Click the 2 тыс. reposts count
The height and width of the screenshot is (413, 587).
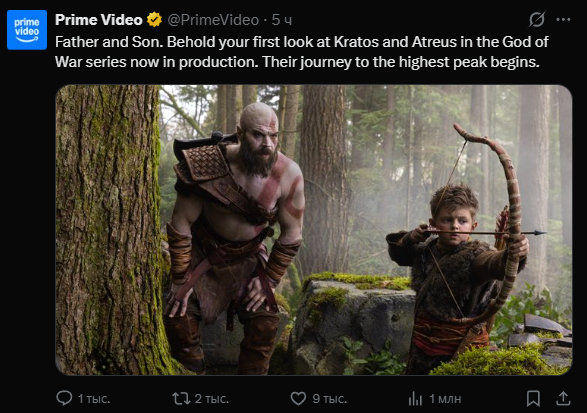point(212,399)
